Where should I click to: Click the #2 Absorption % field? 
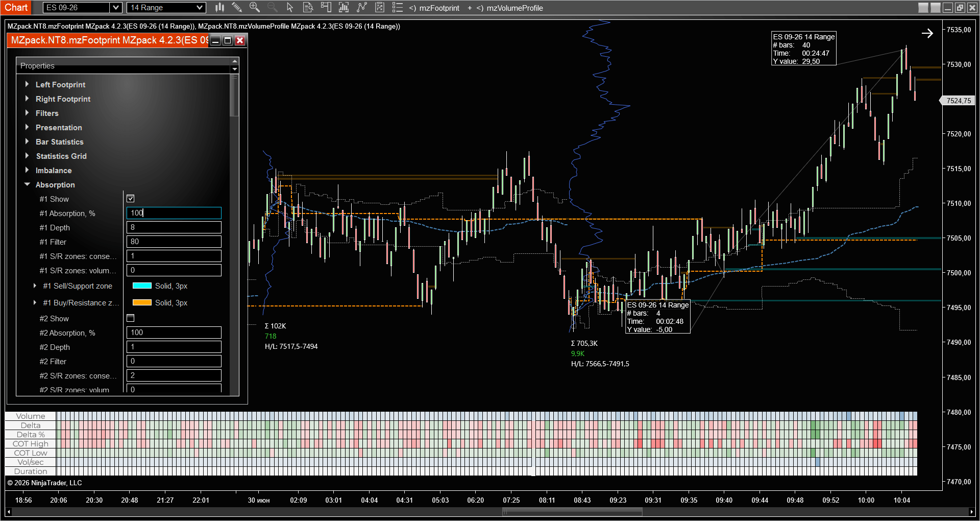174,333
